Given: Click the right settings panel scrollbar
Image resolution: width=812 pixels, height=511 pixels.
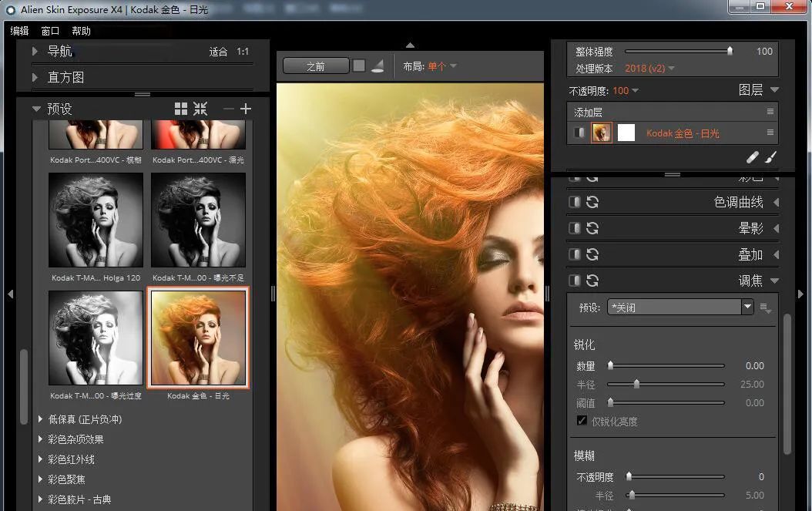Looking at the screenshot, I should 787,384.
